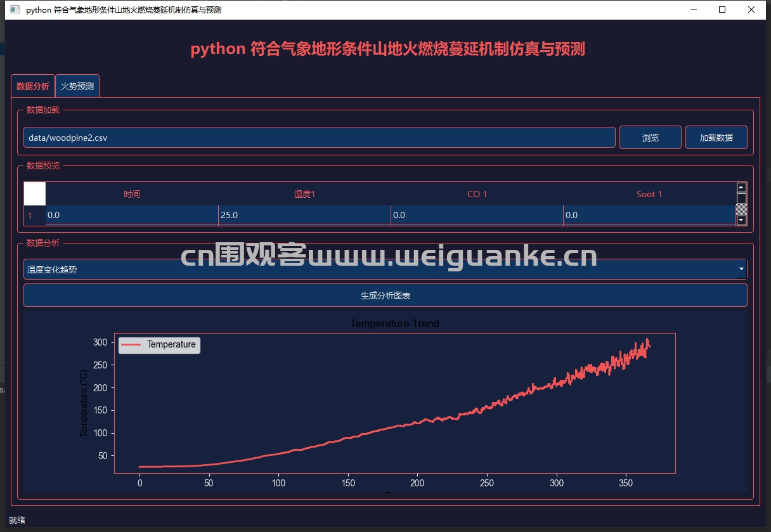
Task: Maximize the simulation window
Action: point(722,10)
